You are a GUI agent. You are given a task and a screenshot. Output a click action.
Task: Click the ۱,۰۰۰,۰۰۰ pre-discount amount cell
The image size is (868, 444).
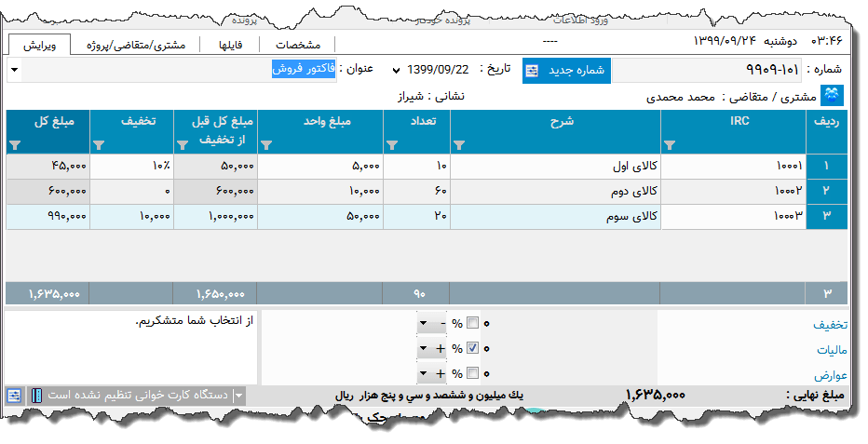pos(215,216)
